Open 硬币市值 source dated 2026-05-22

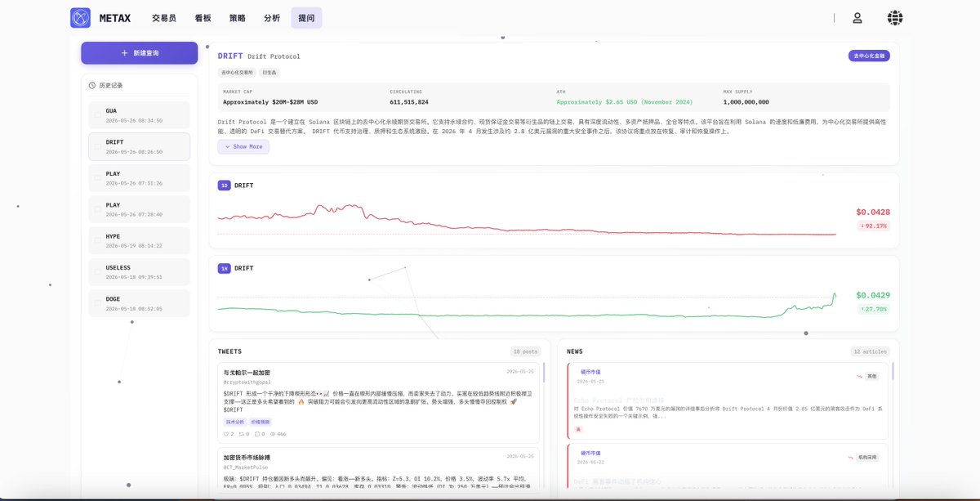pyautogui.click(x=590, y=453)
